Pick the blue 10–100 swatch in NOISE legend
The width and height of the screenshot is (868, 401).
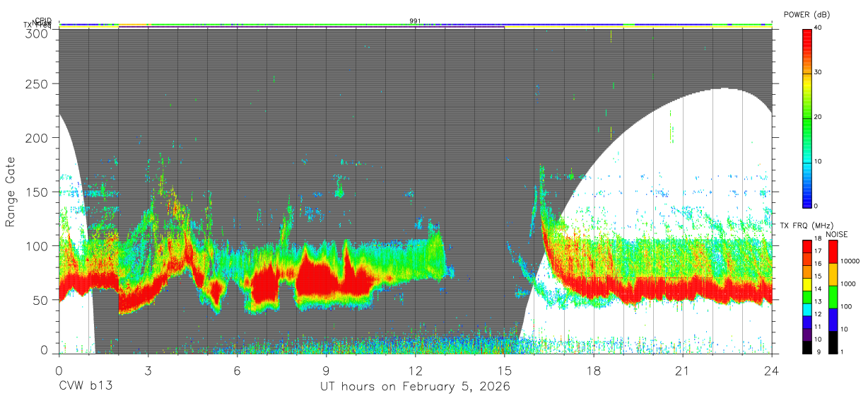(833, 318)
